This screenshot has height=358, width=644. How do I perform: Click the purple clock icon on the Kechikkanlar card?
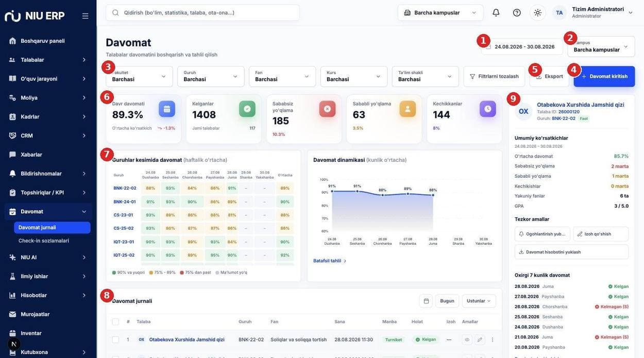(x=488, y=109)
